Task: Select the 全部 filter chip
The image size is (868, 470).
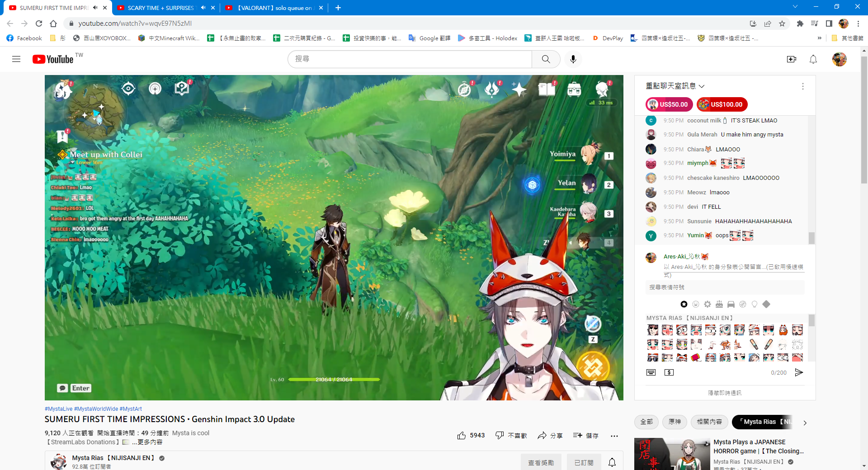Action: (x=646, y=422)
